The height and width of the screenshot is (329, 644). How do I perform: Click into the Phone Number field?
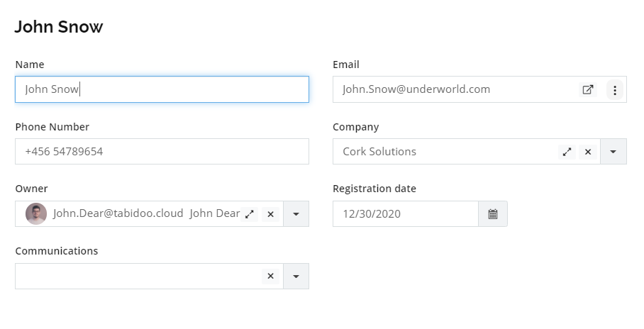click(162, 152)
